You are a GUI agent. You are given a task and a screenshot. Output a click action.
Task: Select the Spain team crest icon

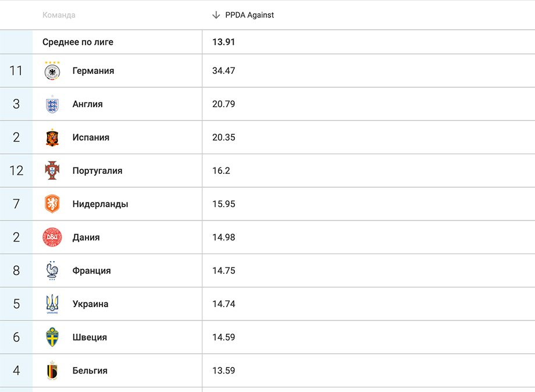pyautogui.click(x=52, y=137)
